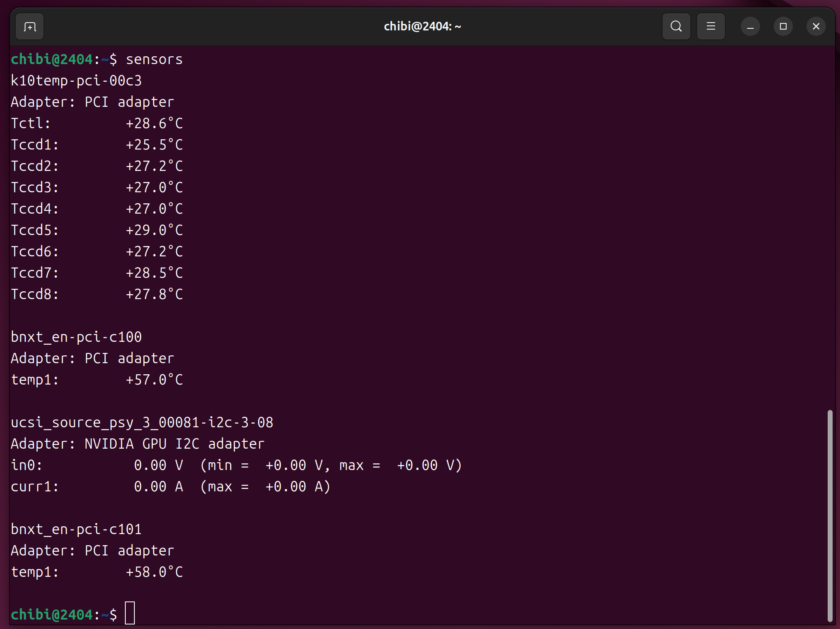Screen dimensions: 840x629
Task: Open the hamburger main menu
Action: tap(711, 27)
